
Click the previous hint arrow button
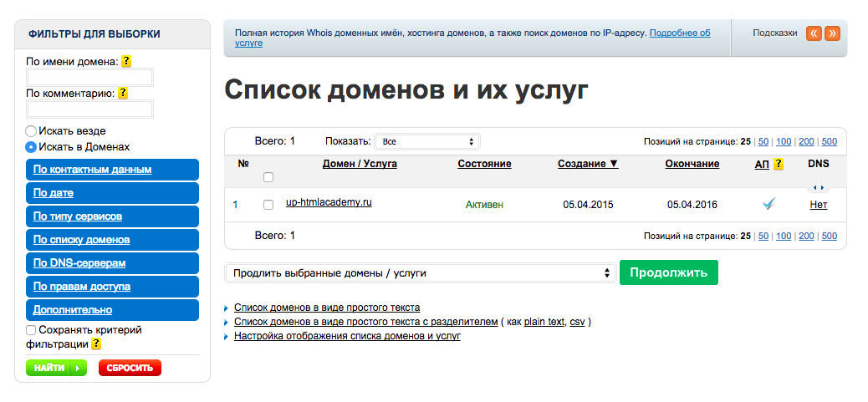tap(814, 33)
